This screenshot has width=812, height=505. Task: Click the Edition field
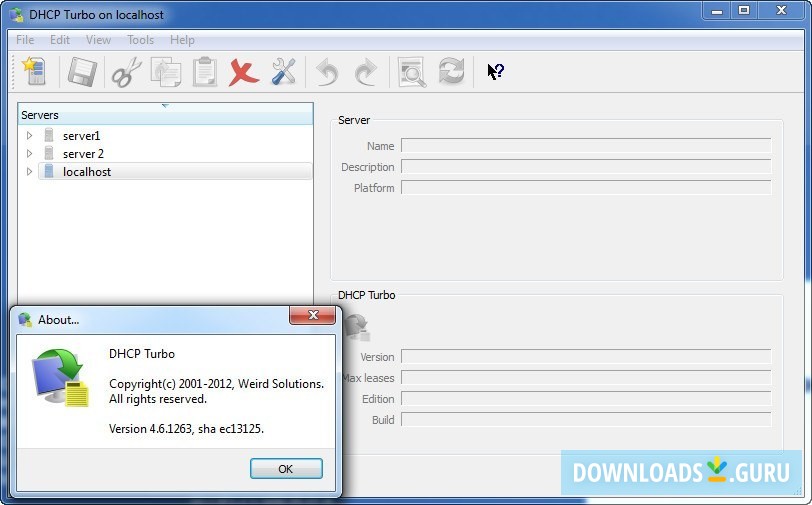pos(586,399)
